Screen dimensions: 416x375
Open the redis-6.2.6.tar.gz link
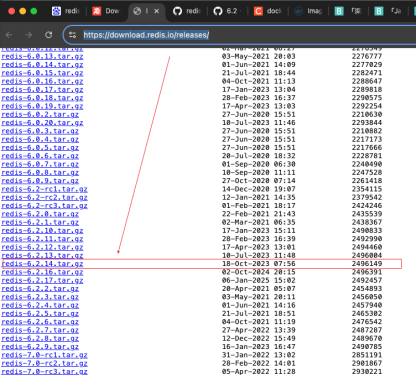pyautogui.click(x=40, y=322)
